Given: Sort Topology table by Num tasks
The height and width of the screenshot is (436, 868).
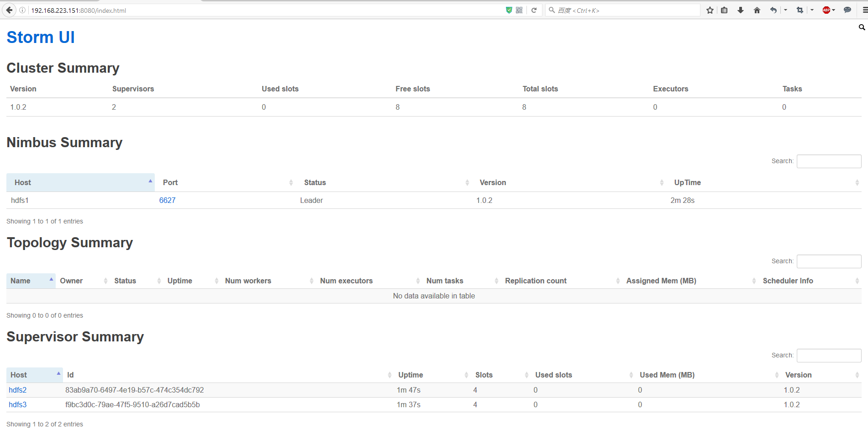Looking at the screenshot, I should [x=462, y=281].
